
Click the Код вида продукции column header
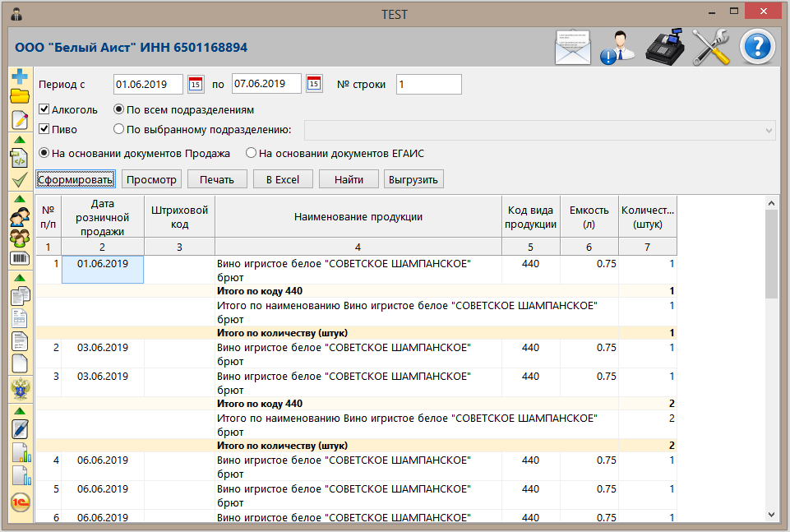click(530, 216)
